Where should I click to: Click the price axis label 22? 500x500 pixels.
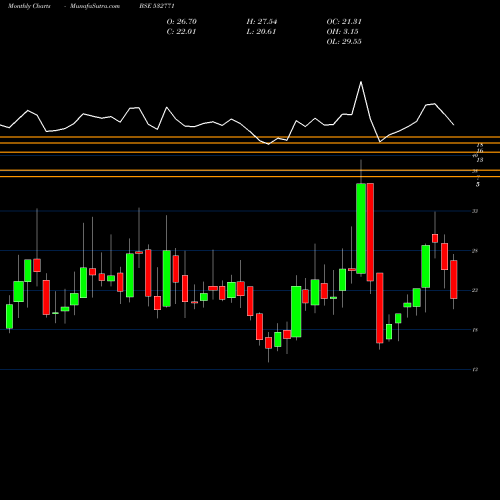(x=475, y=290)
